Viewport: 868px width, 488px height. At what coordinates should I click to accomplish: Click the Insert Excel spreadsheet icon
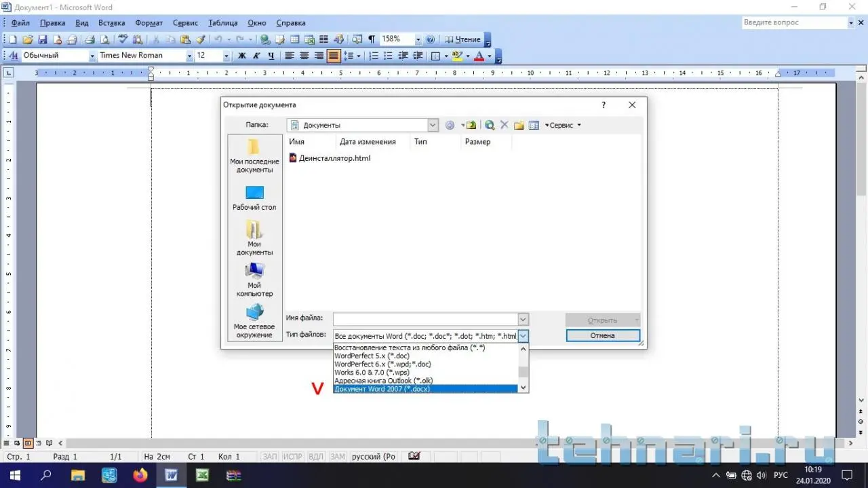(x=309, y=39)
